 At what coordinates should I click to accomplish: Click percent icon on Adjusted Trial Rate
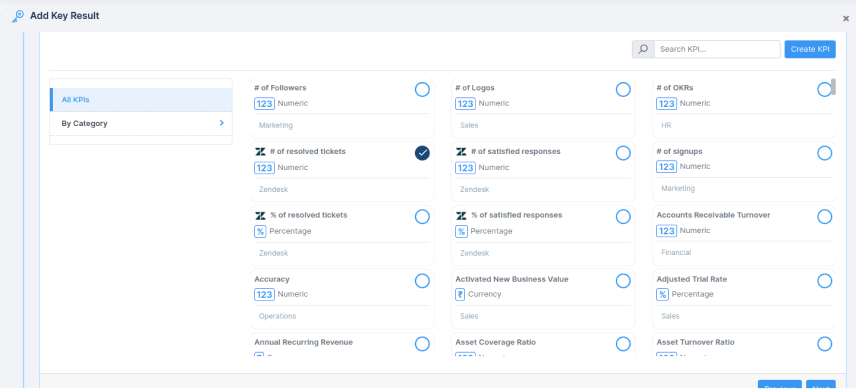coord(662,295)
